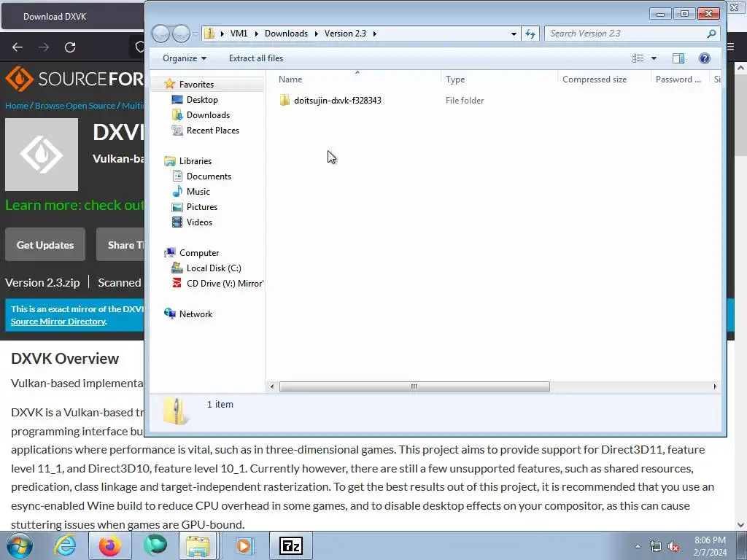Open the Pictures library
The image size is (747, 560).
202,206
